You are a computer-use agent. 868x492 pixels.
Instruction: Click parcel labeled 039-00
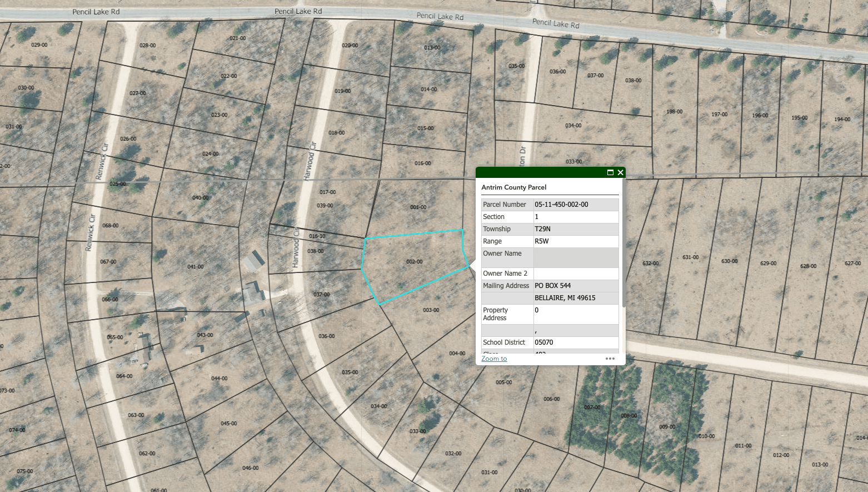(325, 206)
